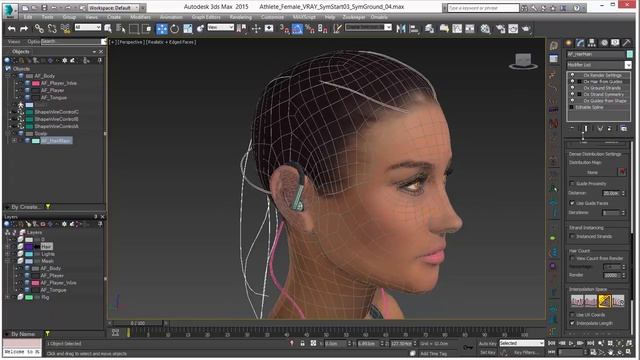Click the Save File icon in quick access bar
The image size is (640, 360).
click(44, 8)
